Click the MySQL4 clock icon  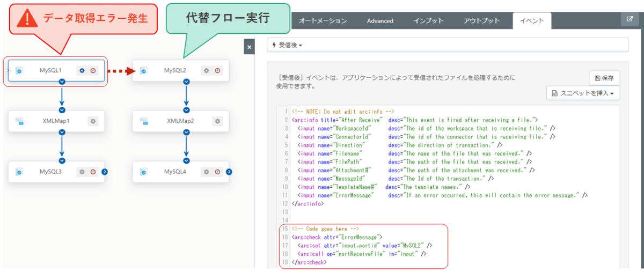click(x=218, y=172)
